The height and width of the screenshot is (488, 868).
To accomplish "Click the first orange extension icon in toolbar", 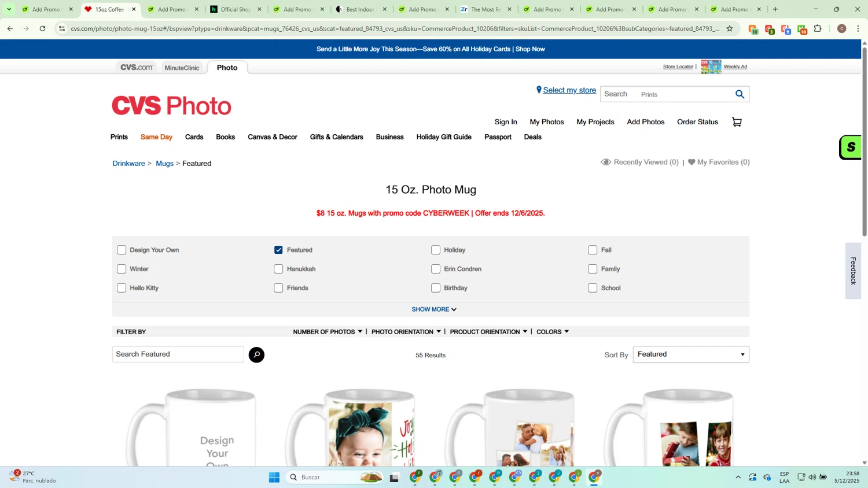I will pos(753,29).
